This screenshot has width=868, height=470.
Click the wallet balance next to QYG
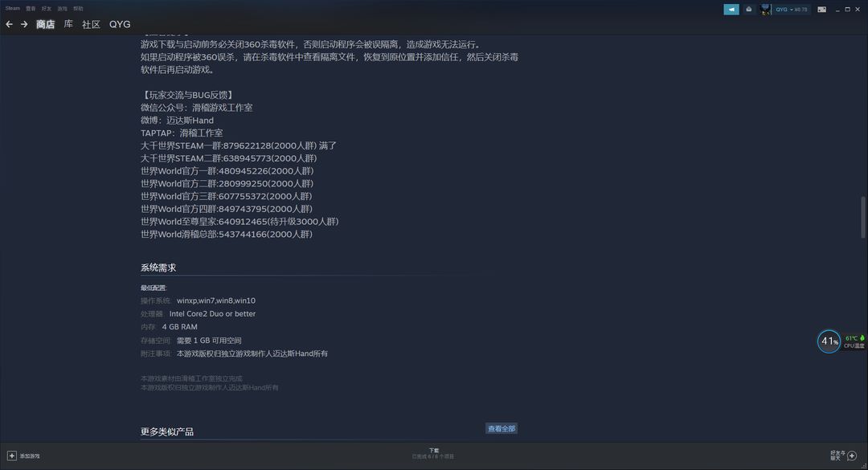[x=801, y=10]
